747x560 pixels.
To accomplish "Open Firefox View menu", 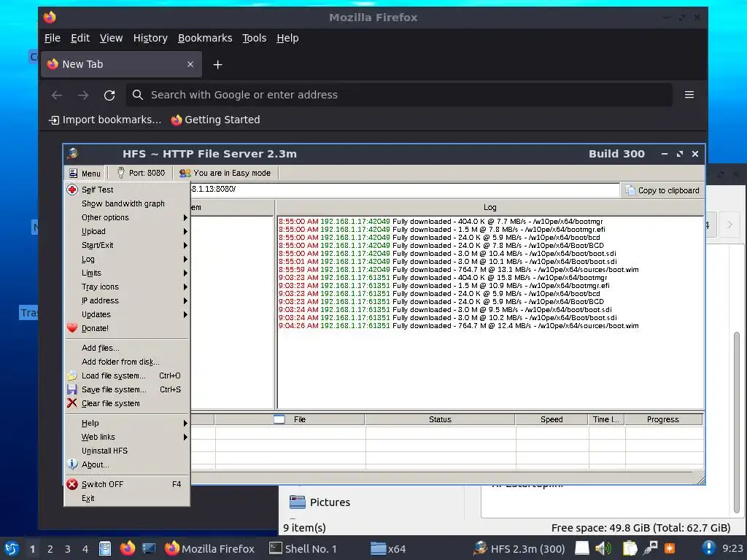I will [111, 38].
